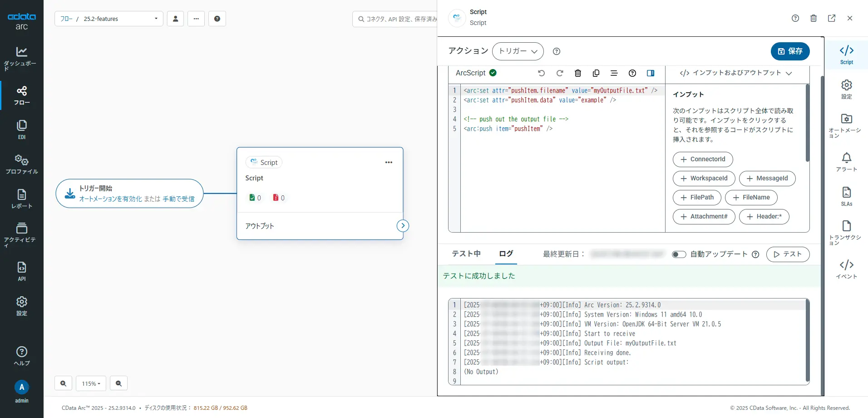The image size is (868, 418).
Task: Open ヘルプ in the left sidebar
Action: 21,356
